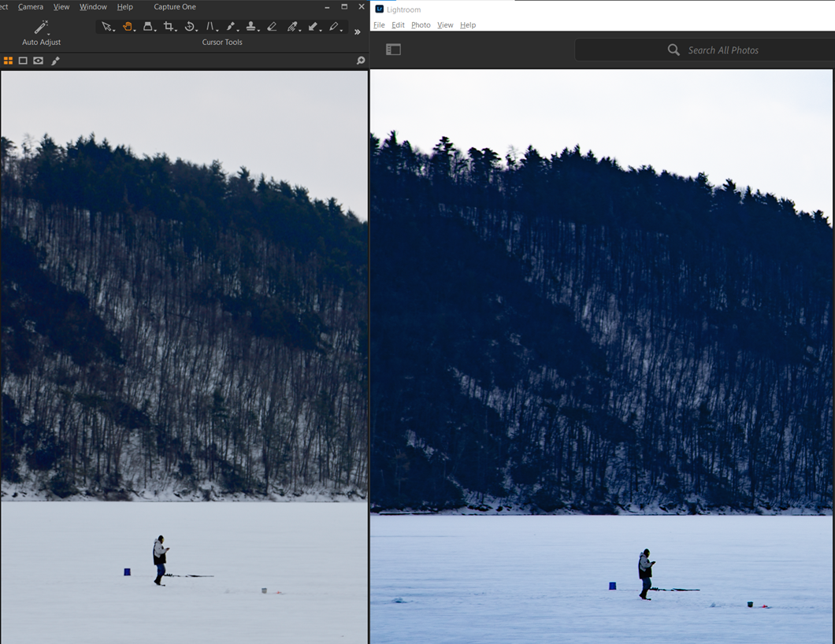Select the Spot Removal brush tool
This screenshot has height=644, width=835.
(x=231, y=26)
